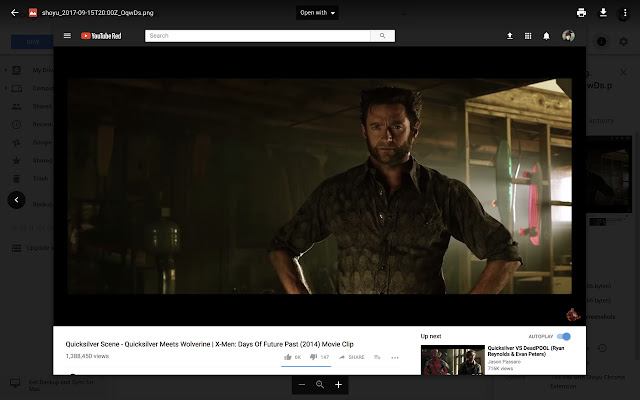Click the file name shoyu_2017-09-15T20:00Z_OqwDs.png
Viewport: 640px width, 400px height.
click(x=98, y=13)
